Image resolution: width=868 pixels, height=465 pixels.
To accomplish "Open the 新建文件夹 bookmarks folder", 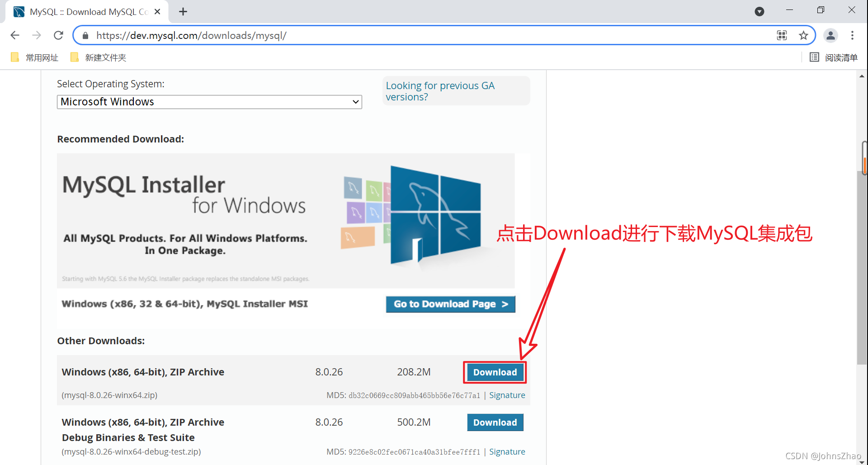I will tap(98, 57).
